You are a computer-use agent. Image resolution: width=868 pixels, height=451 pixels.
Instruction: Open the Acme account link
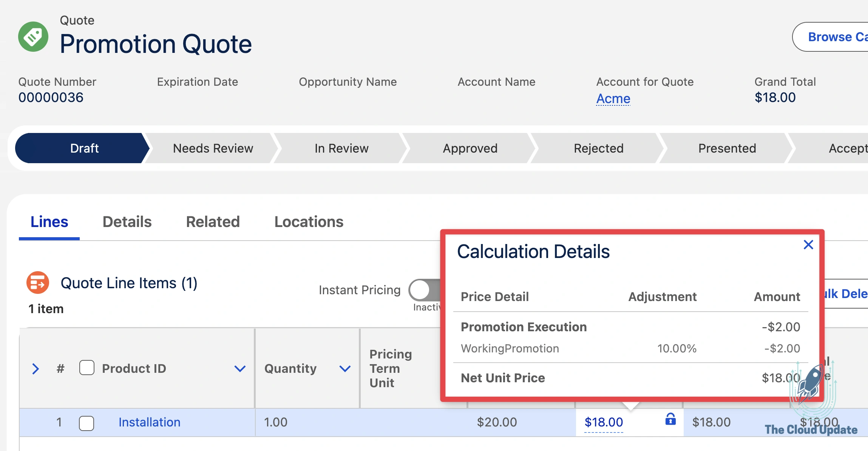pos(613,98)
